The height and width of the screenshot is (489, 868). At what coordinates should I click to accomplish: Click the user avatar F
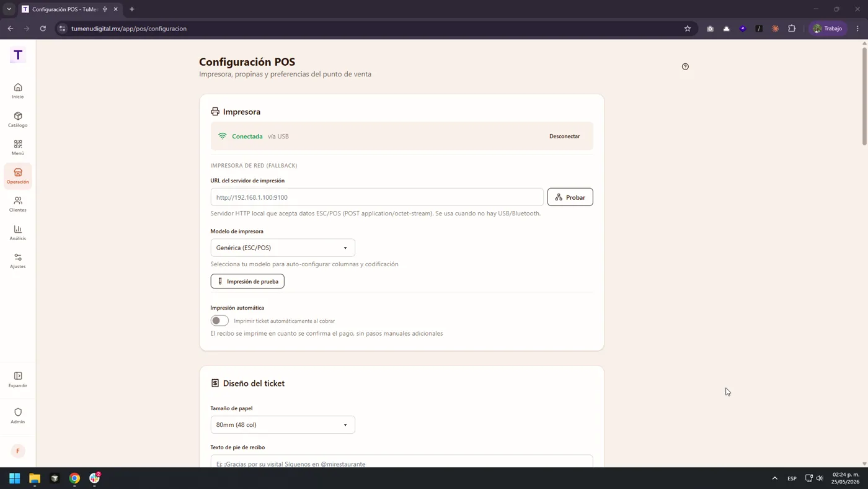18,451
